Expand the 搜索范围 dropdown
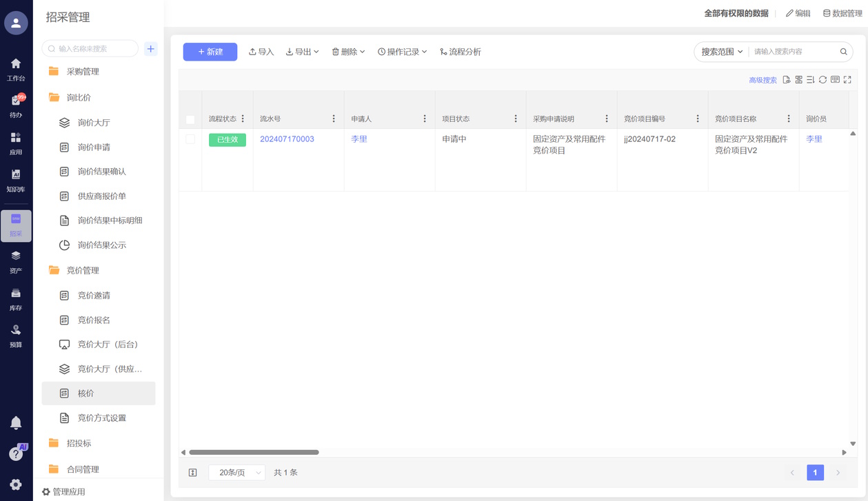This screenshot has height=501, width=868. click(722, 52)
